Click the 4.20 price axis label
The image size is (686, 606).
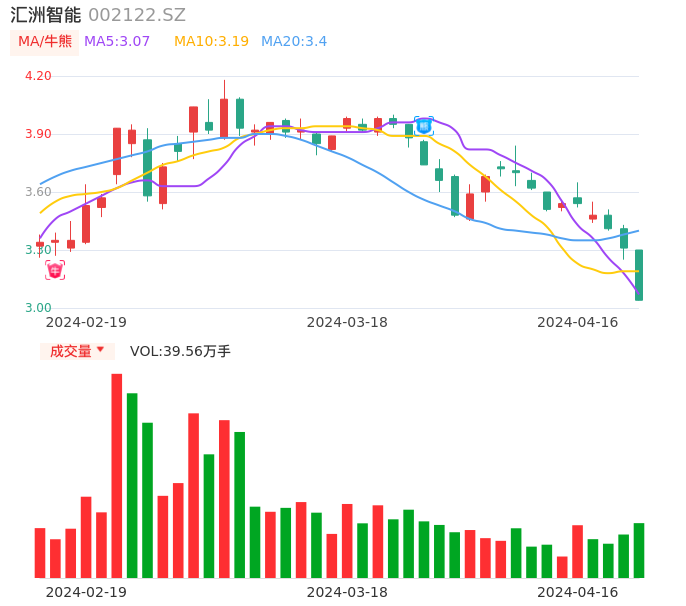[x=38, y=76]
